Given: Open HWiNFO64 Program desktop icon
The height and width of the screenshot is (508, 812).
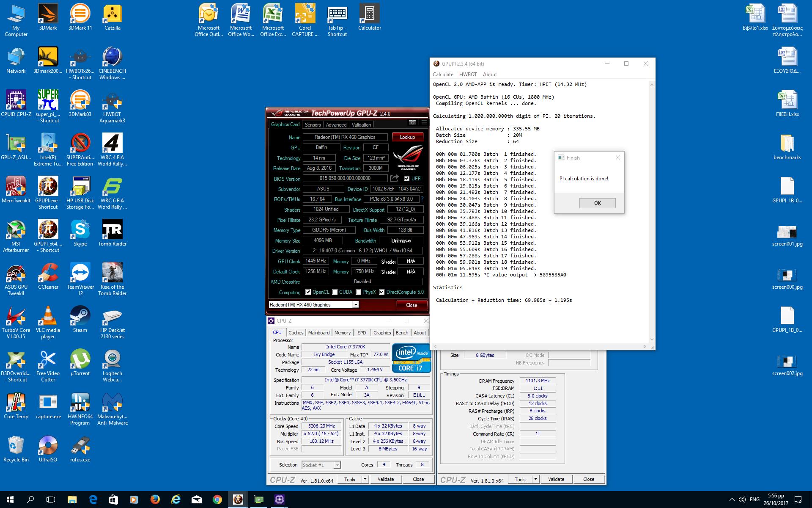Looking at the screenshot, I should (x=80, y=409).
